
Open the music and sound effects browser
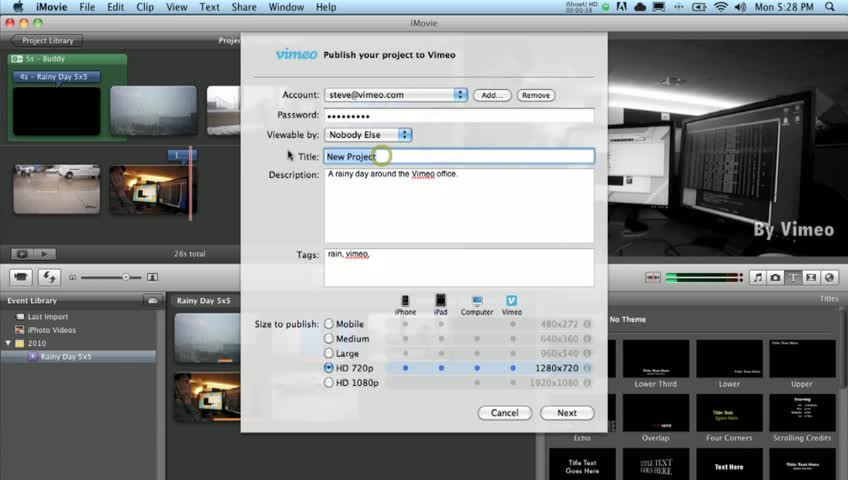point(758,277)
